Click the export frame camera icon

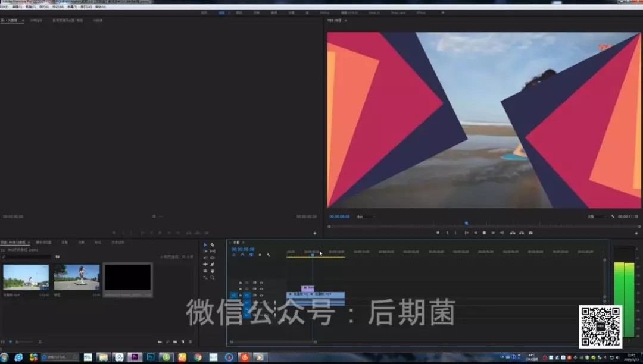[x=530, y=233]
